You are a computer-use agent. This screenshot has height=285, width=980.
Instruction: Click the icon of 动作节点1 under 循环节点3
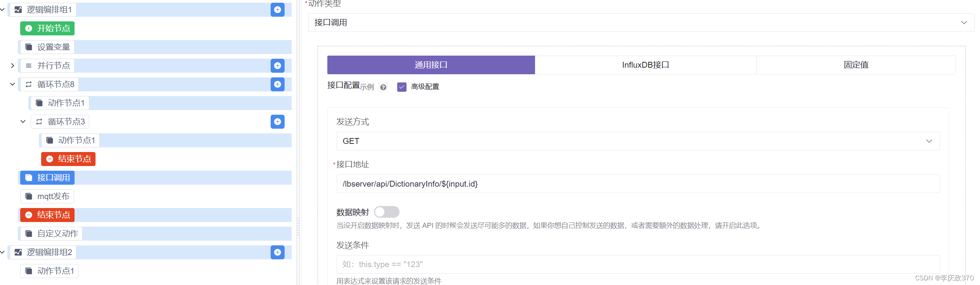click(50, 140)
